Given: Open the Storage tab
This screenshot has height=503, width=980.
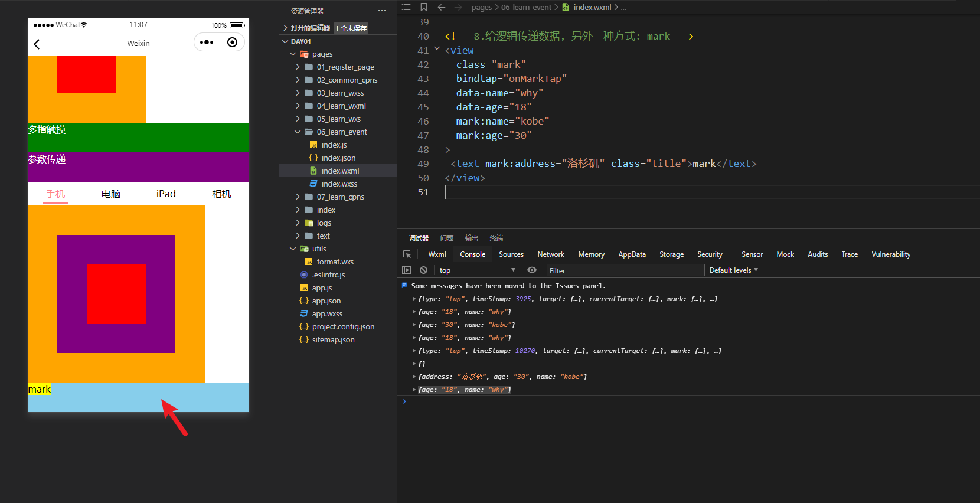Looking at the screenshot, I should 671,254.
